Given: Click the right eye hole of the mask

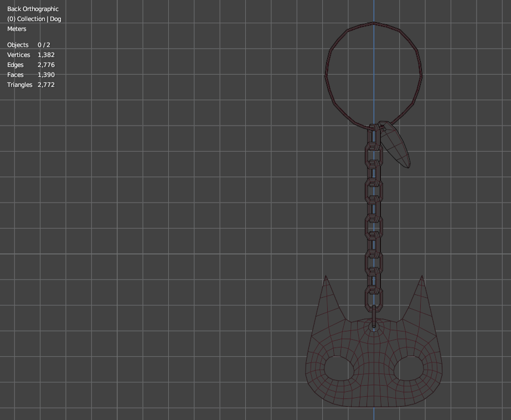Looking at the screenshot, I should pos(409,368).
